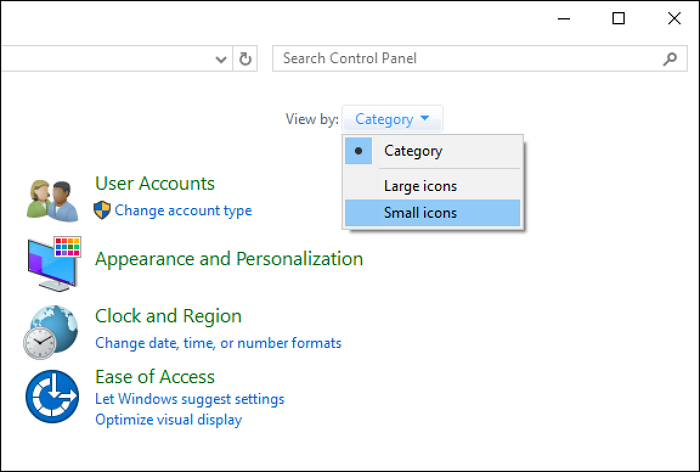
Task: Maximize the Control Panel window
Action: coord(618,18)
